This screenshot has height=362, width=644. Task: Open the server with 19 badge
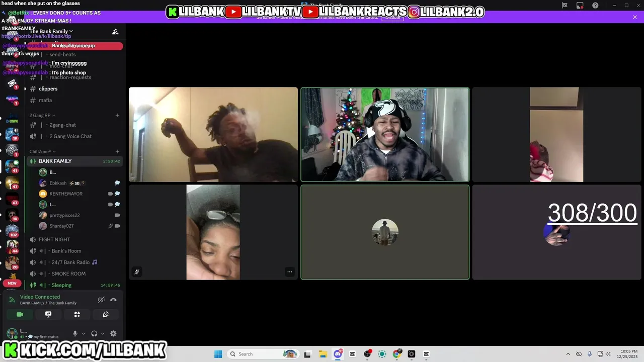tap(12, 134)
